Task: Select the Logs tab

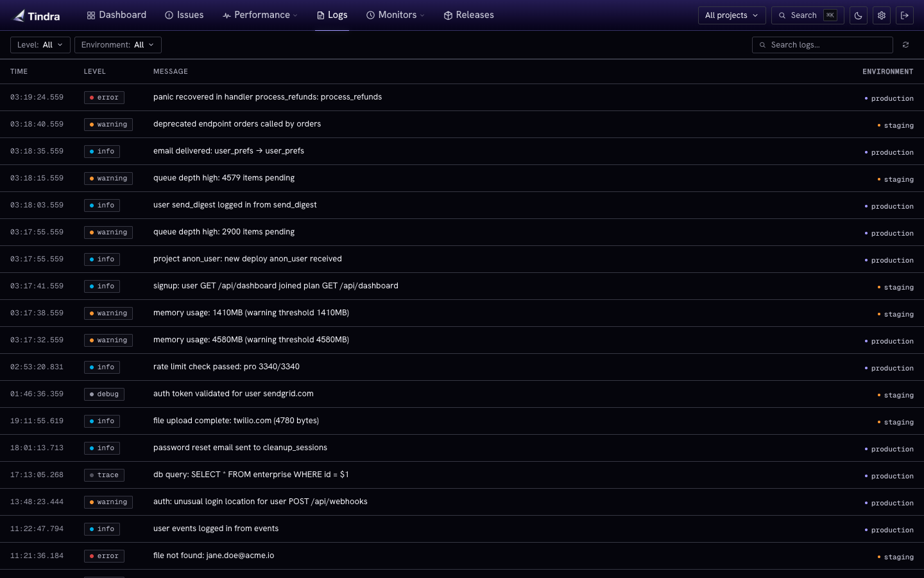Action: (332, 15)
